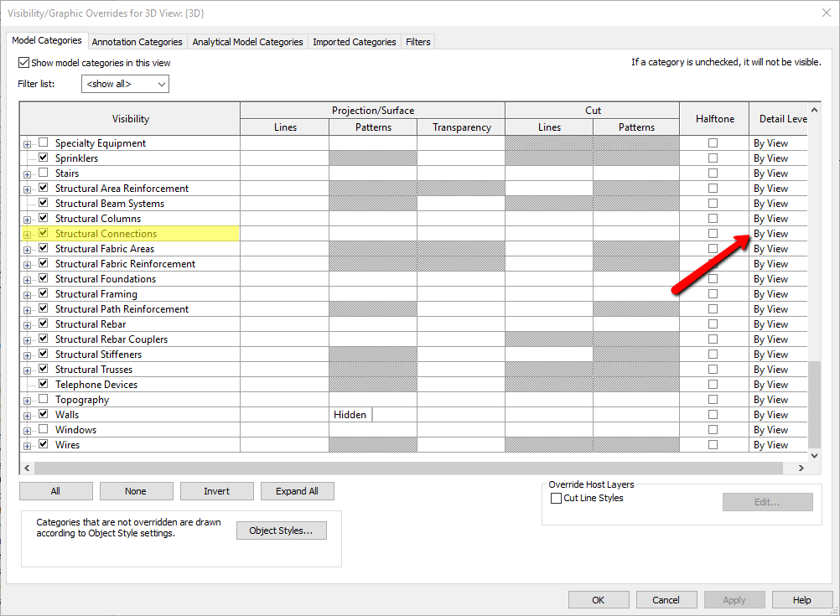Invert the category selection

(217, 491)
